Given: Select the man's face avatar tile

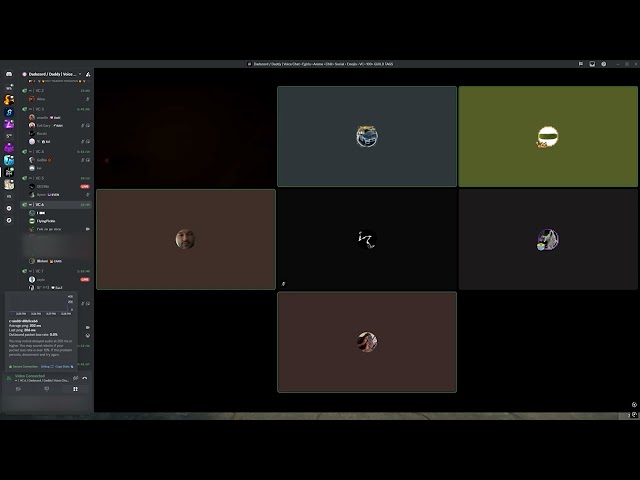Looking at the screenshot, I should 186,239.
